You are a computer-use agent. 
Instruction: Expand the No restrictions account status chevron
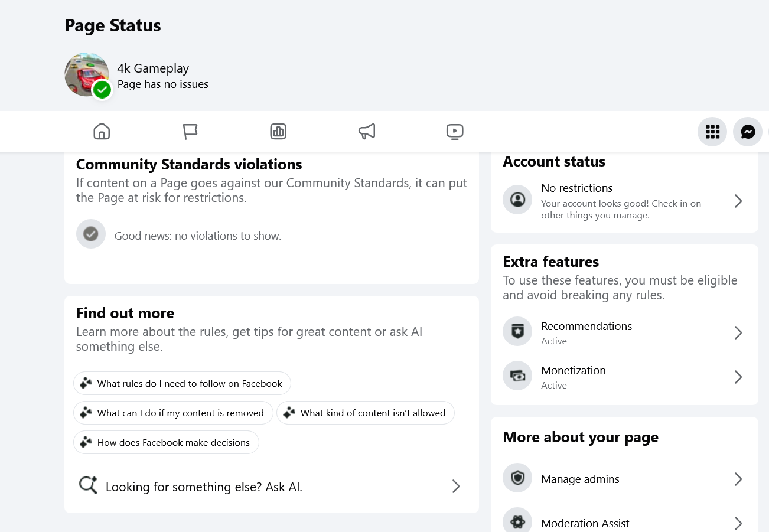point(738,201)
